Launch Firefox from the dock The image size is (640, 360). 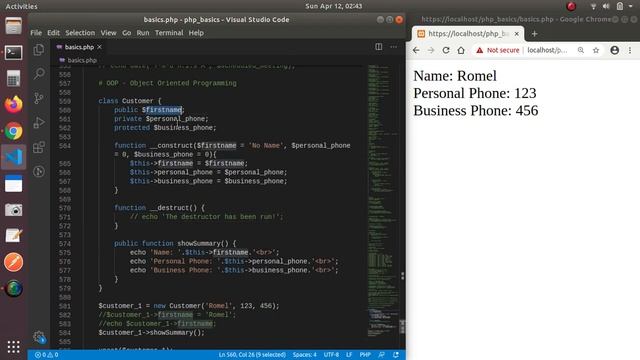point(13,104)
